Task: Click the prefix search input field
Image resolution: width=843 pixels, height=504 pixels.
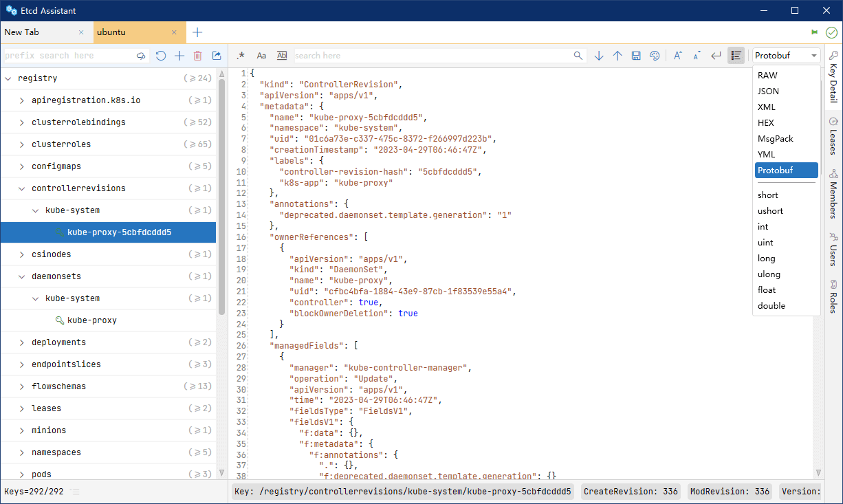Action: click(x=69, y=56)
